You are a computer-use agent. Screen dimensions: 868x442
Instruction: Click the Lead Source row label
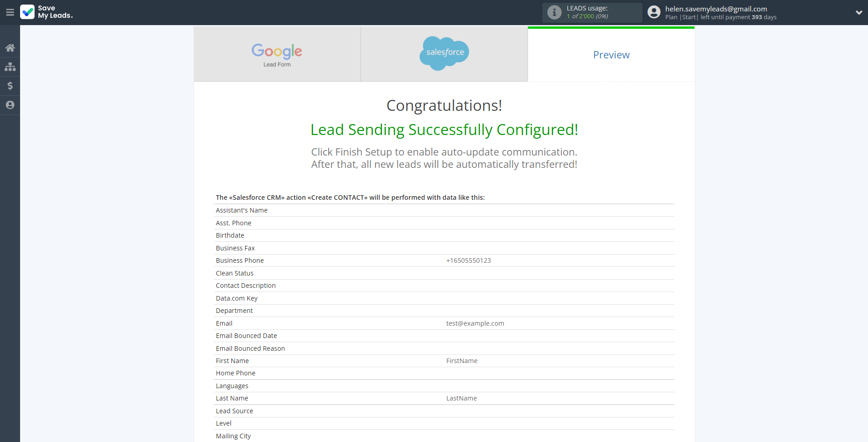tap(234, 411)
